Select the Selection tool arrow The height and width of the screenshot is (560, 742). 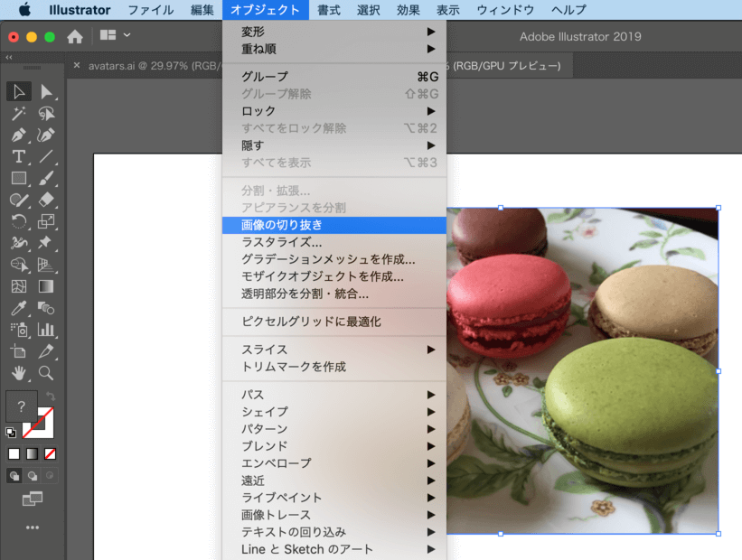tap(19, 91)
